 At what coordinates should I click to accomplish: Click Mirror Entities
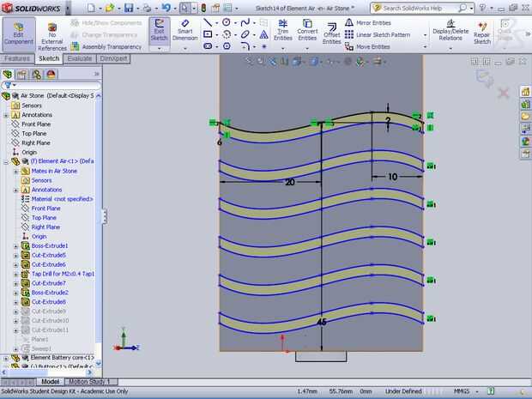click(x=368, y=22)
